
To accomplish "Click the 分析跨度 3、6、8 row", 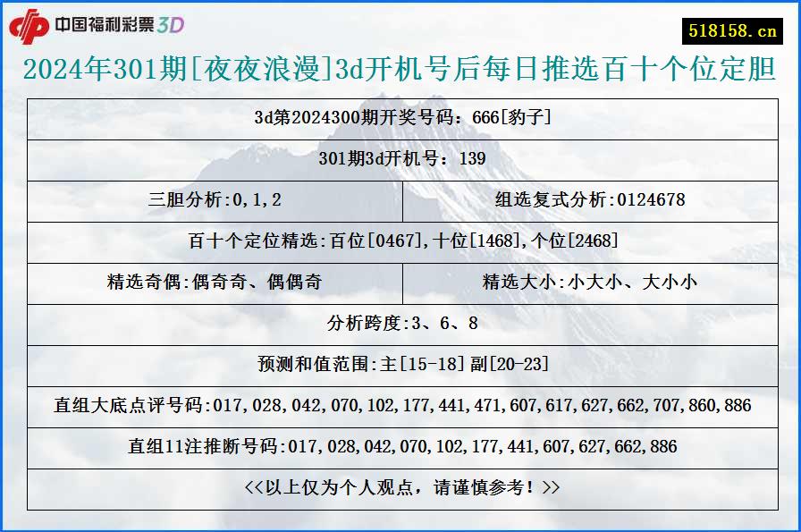I will coord(400,325).
